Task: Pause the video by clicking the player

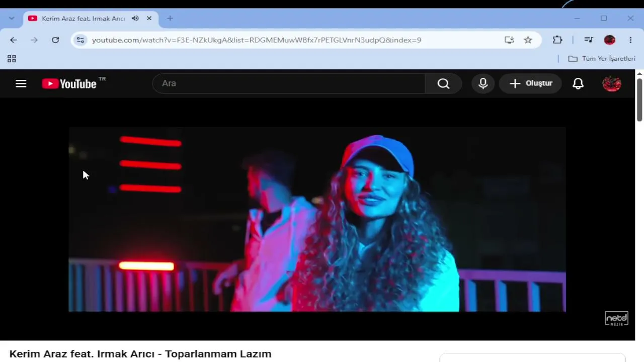Action: click(x=317, y=219)
